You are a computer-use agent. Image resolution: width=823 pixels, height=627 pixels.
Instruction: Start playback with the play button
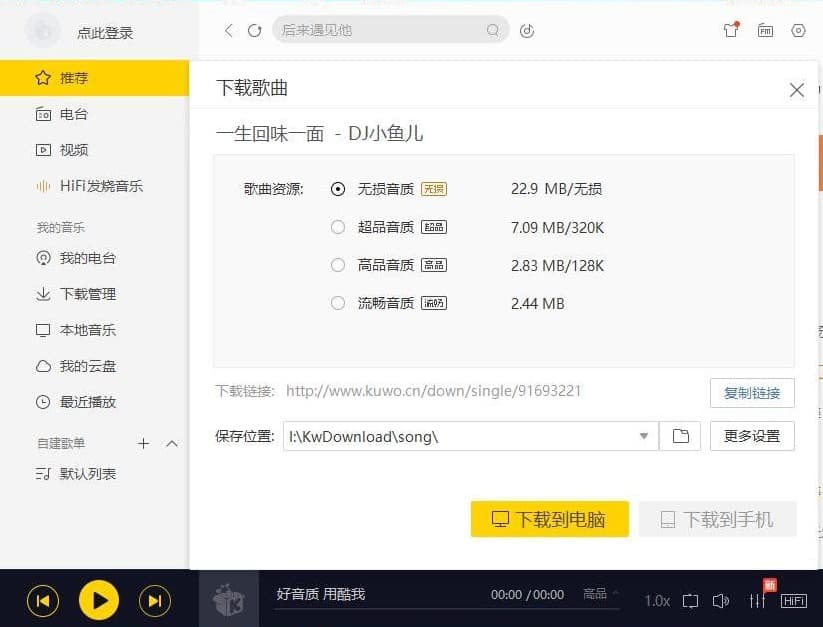(x=99, y=600)
